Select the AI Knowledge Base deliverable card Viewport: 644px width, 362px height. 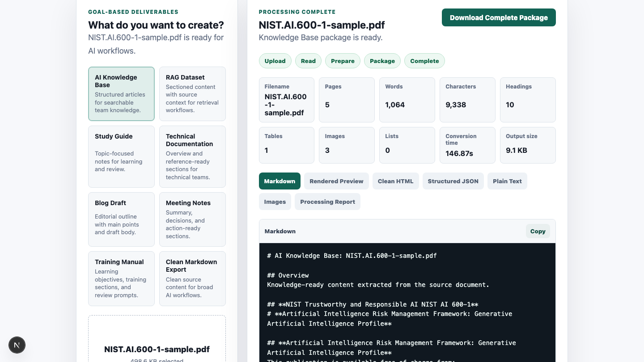pyautogui.click(x=121, y=94)
